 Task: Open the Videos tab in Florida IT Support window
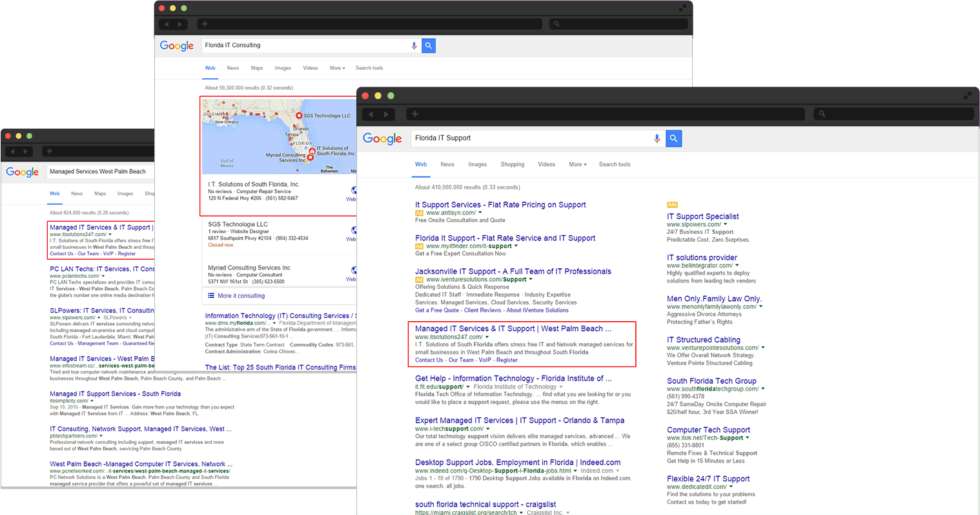(547, 164)
